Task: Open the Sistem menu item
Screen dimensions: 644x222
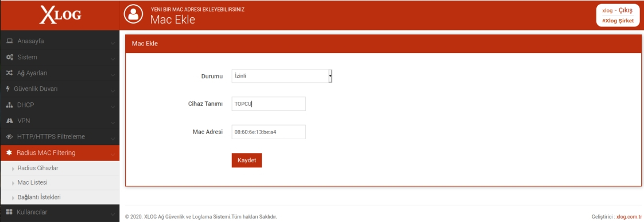Action: tap(60, 57)
